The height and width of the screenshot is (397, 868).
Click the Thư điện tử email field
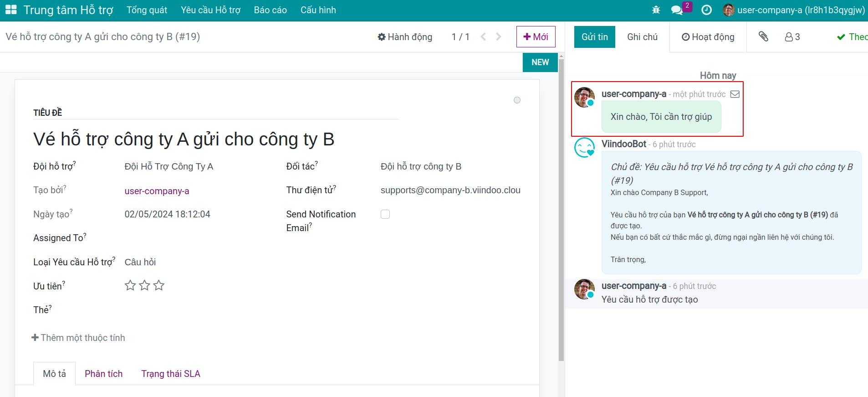click(450, 191)
